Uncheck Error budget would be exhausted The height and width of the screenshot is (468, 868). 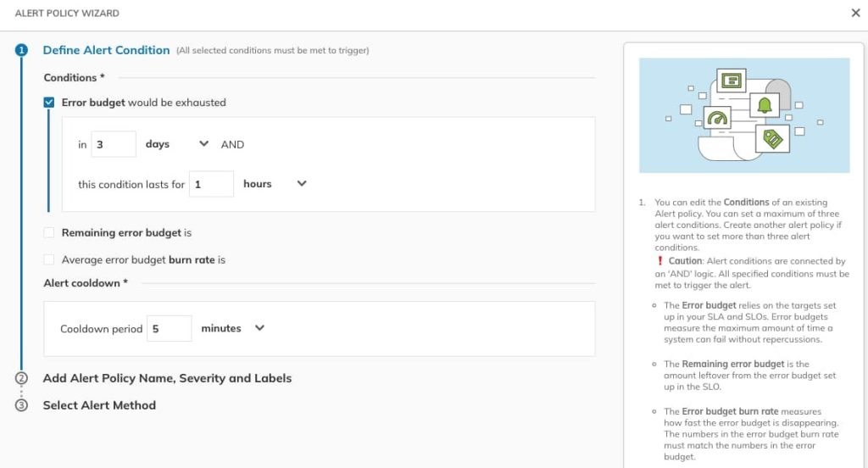pyautogui.click(x=49, y=103)
